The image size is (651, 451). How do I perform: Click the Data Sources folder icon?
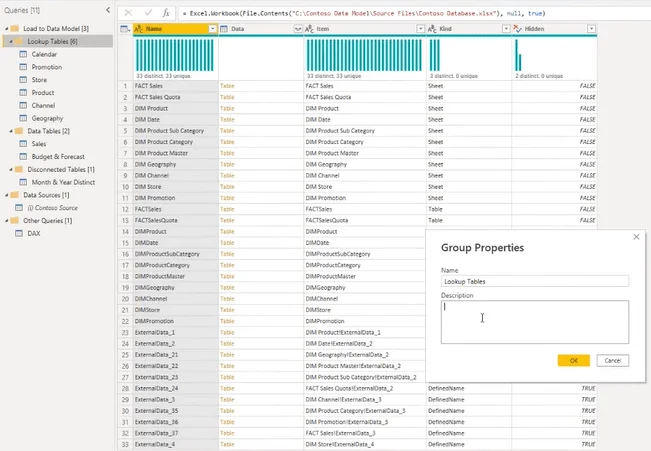point(15,195)
